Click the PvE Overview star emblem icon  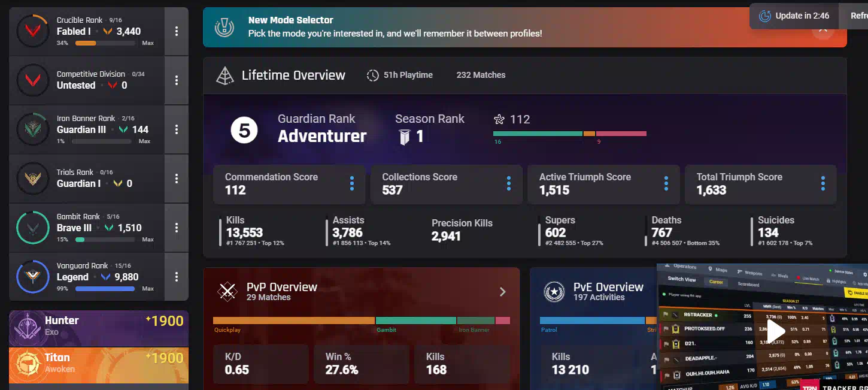[554, 292]
